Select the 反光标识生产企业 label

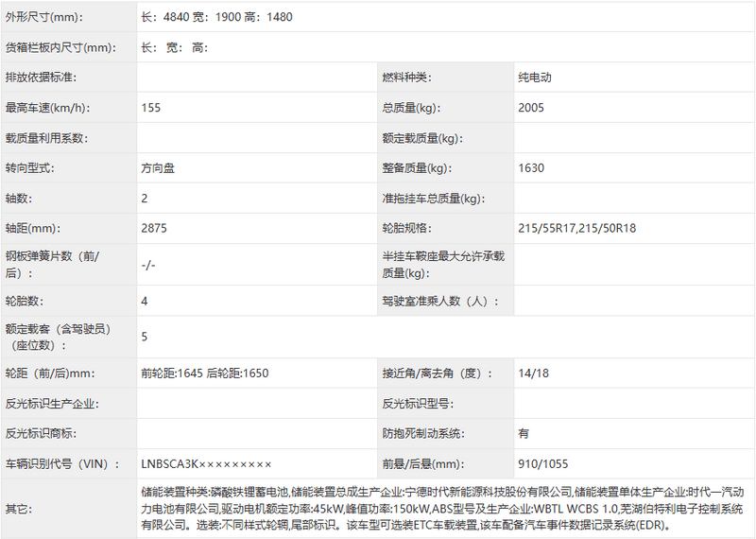click(x=52, y=404)
